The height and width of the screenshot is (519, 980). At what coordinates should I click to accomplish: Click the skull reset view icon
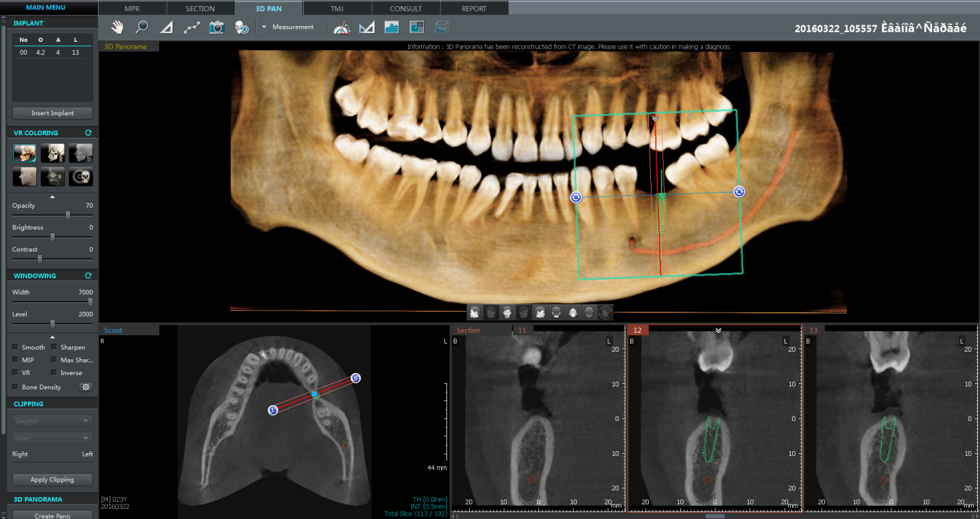click(x=241, y=27)
